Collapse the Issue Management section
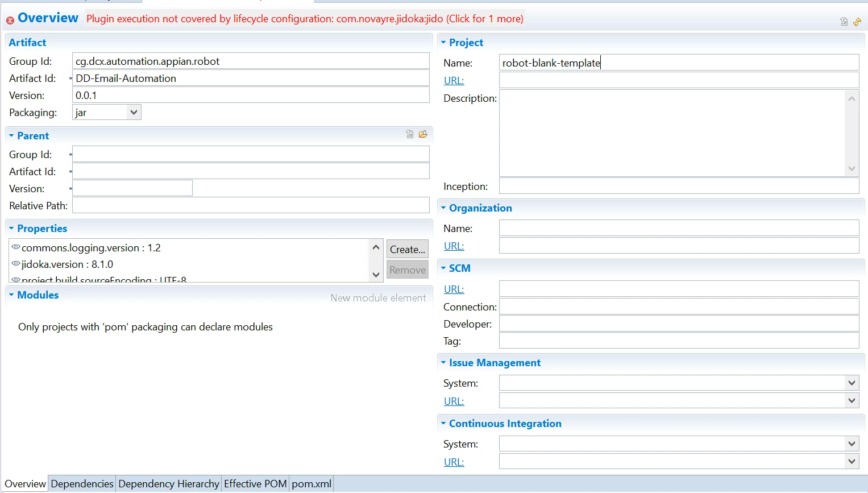This screenshot has width=868, height=493. point(443,362)
